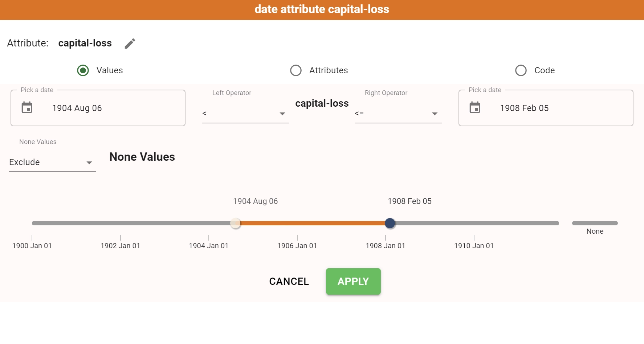Screen dimensions: 644x344
Task: Expand the None Values Exclude dropdown
Action: pyautogui.click(x=52, y=162)
